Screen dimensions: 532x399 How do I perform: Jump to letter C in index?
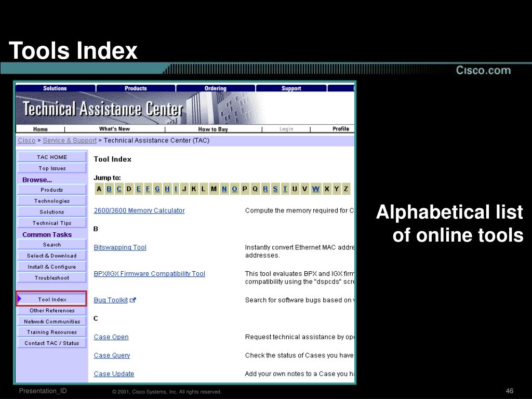coord(119,189)
